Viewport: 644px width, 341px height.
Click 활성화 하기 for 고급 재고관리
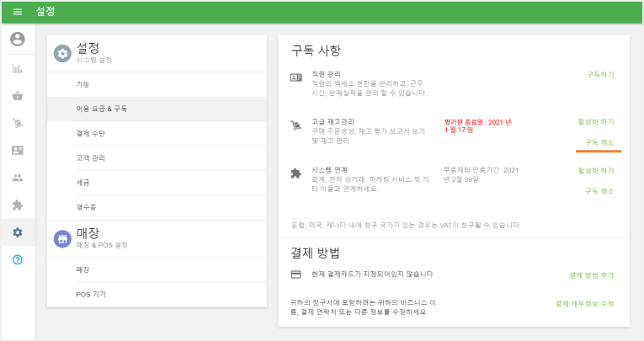coord(596,121)
